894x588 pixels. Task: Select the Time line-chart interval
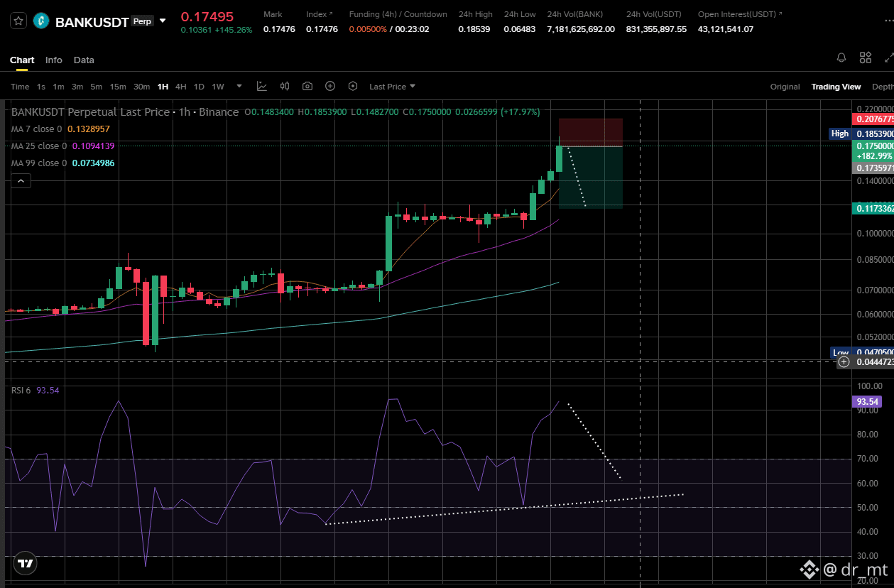(20, 87)
